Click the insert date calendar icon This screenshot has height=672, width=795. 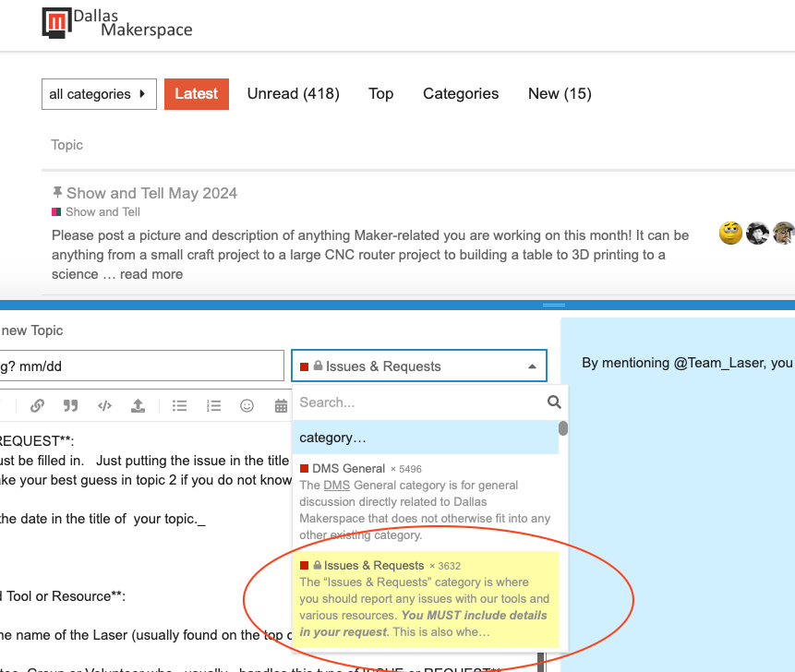click(281, 405)
